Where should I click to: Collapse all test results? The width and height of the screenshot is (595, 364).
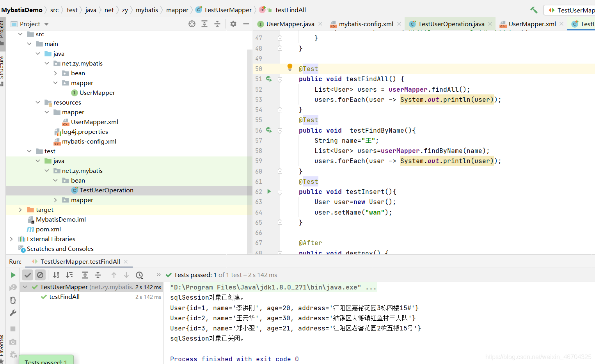pyautogui.click(x=98, y=275)
